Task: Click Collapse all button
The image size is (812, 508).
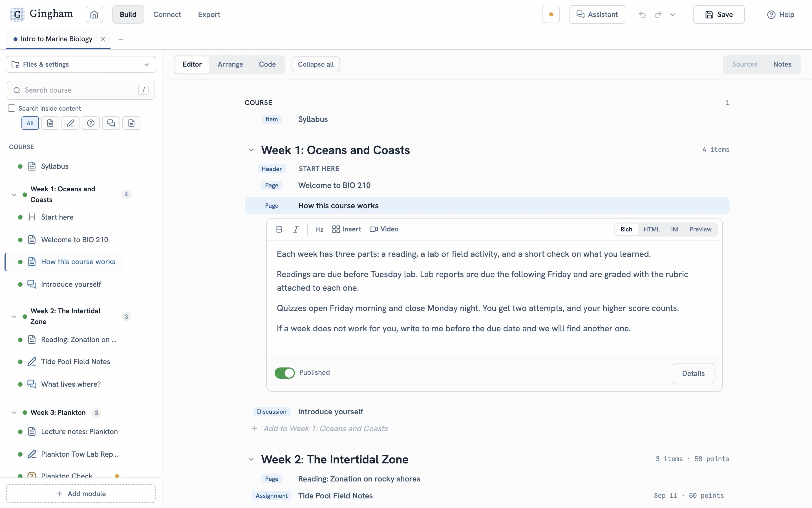Action: pos(316,64)
